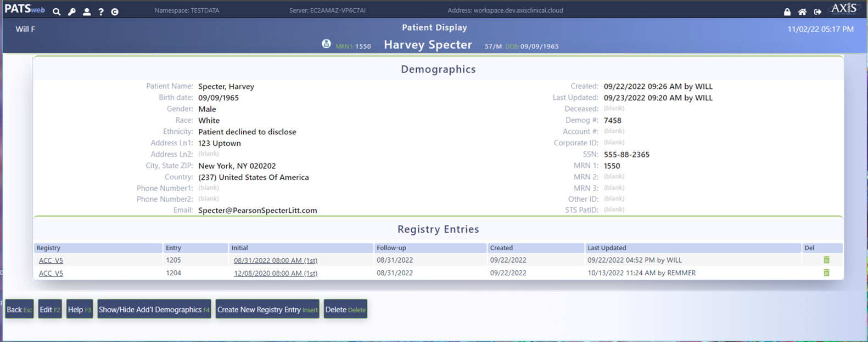The height and width of the screenshot is (351, 868).
Task: Open the user profile icon in top bar
Action: 87,12
